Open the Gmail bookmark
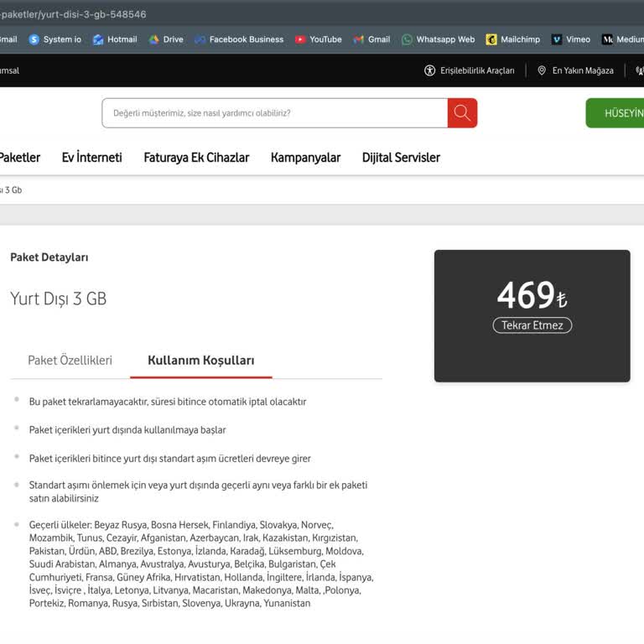The height and width of the screenshot is (644, 644). (x=371, y=39)
